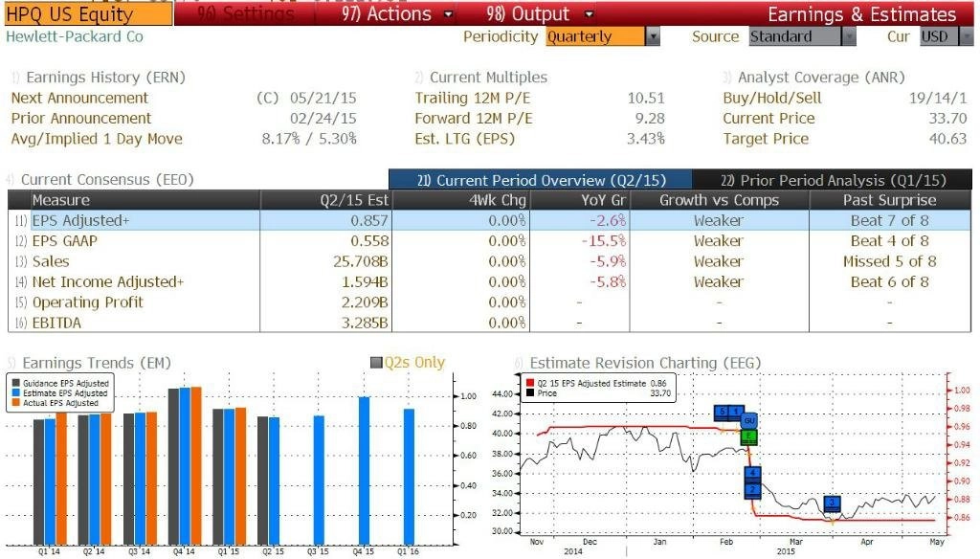This screenshot has width=980, height=559.
Task: Click event marker 1 on the revision chart
Action: point(736,412)
